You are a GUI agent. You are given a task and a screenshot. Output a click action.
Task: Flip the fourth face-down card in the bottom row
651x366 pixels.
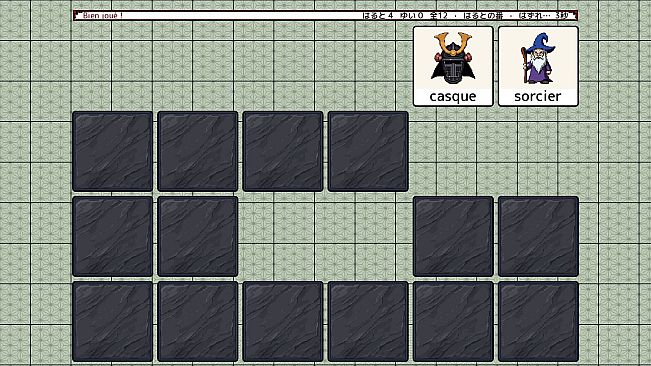pyautogui.click(x=368, y=322)
